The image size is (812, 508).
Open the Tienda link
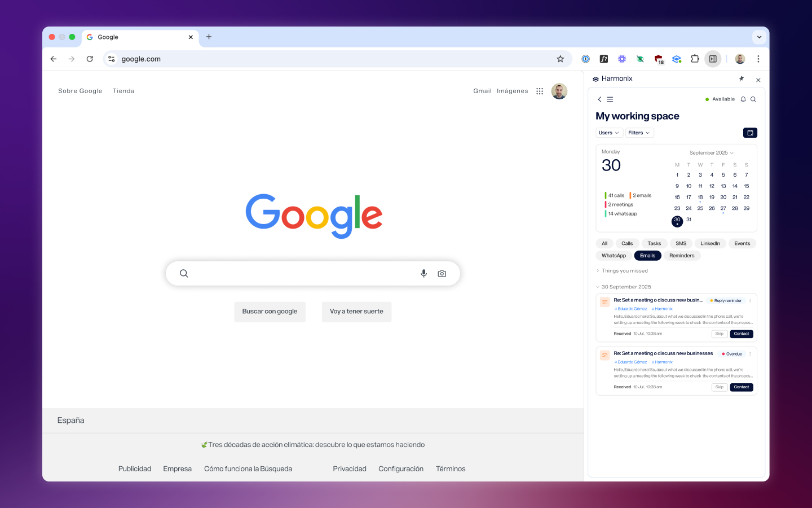click(x=123, y=91)
